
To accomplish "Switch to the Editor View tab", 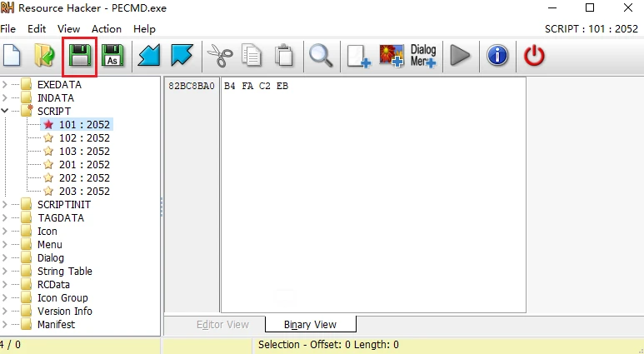I will pos(222,325).
